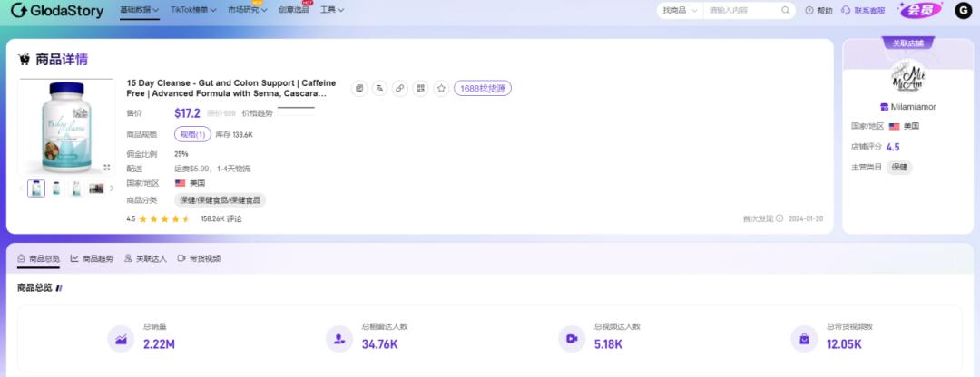Switch to the 带货视频 tab

point(199,258)
